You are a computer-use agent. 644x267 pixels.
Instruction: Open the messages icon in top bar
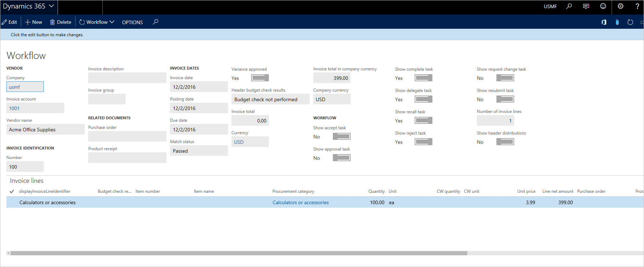(586, 6)
